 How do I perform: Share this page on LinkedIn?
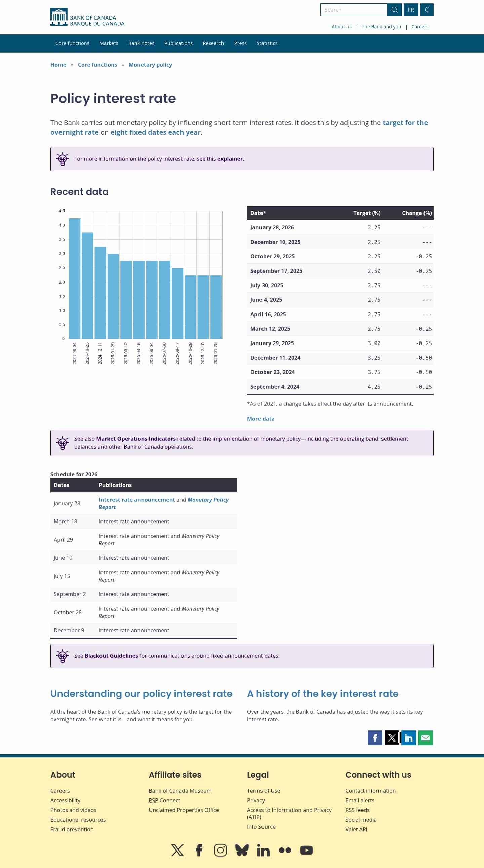click(409, 737)
